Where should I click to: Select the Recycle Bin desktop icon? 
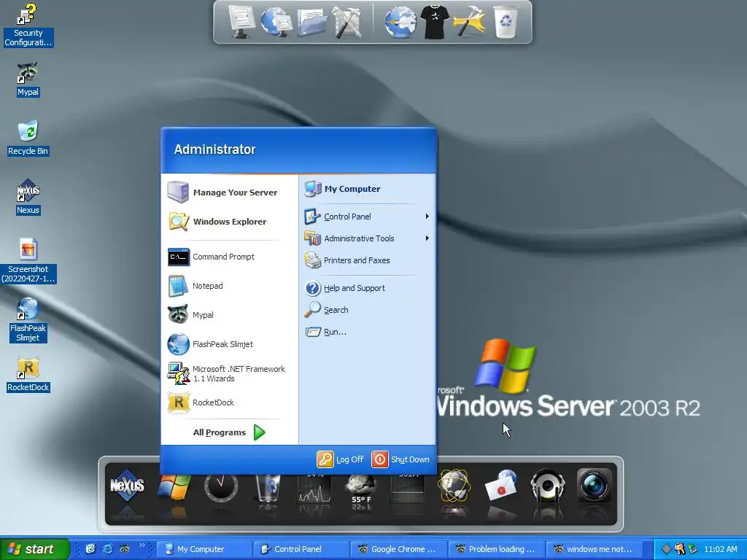point(28,138)
